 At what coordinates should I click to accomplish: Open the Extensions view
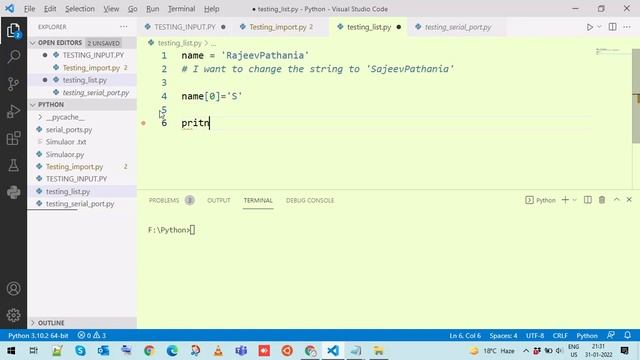tap(13, 138)
